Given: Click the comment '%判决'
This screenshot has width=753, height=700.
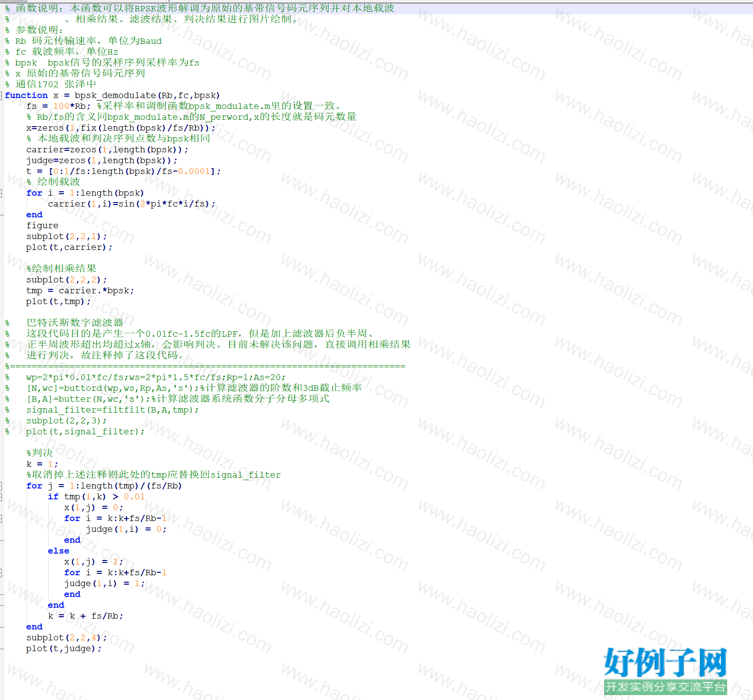Looking at the screenshot, I should 39,453.
